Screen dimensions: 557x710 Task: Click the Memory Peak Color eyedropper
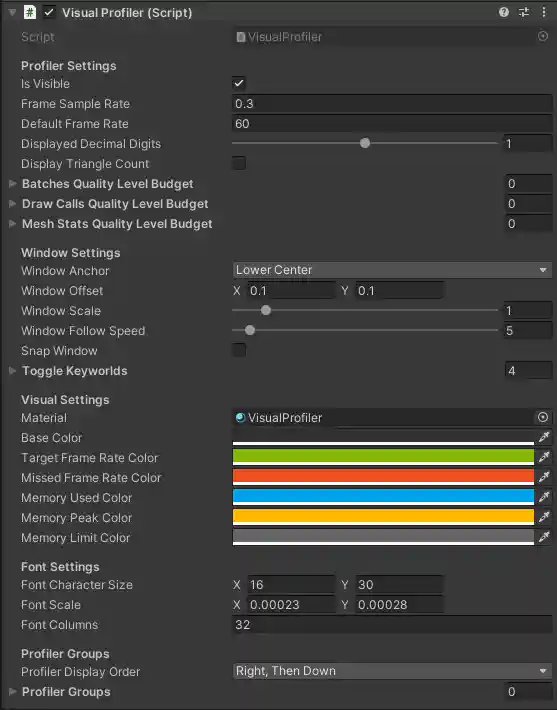click(544, 517)
